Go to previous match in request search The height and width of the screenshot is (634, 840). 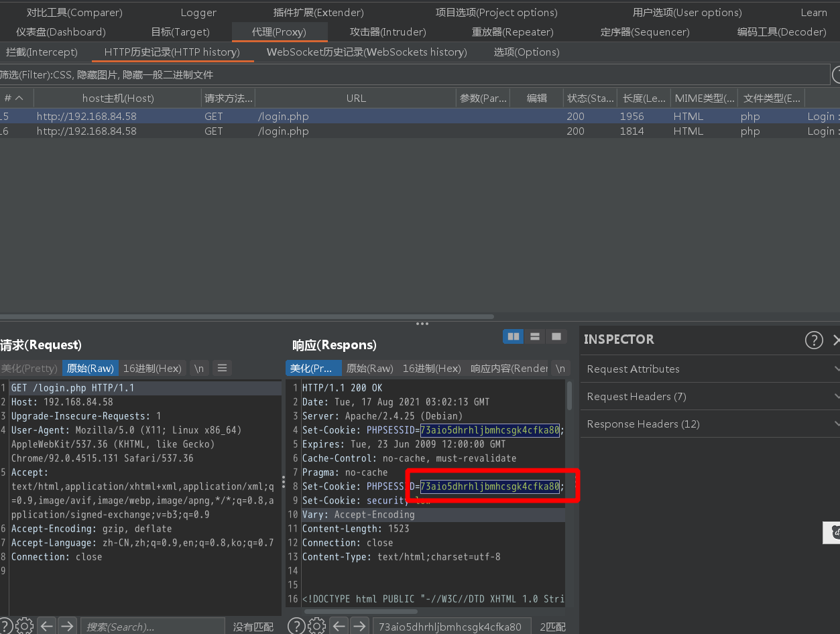47,626
